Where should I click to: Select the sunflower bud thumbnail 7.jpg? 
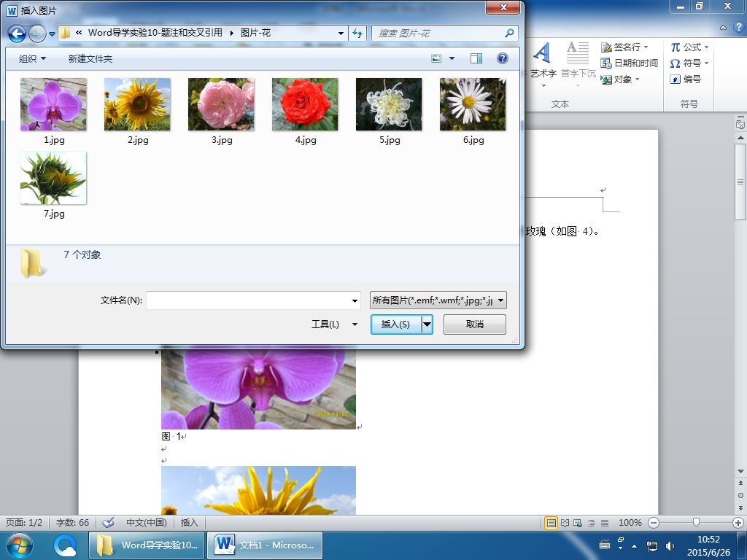[x=53, y=178]
